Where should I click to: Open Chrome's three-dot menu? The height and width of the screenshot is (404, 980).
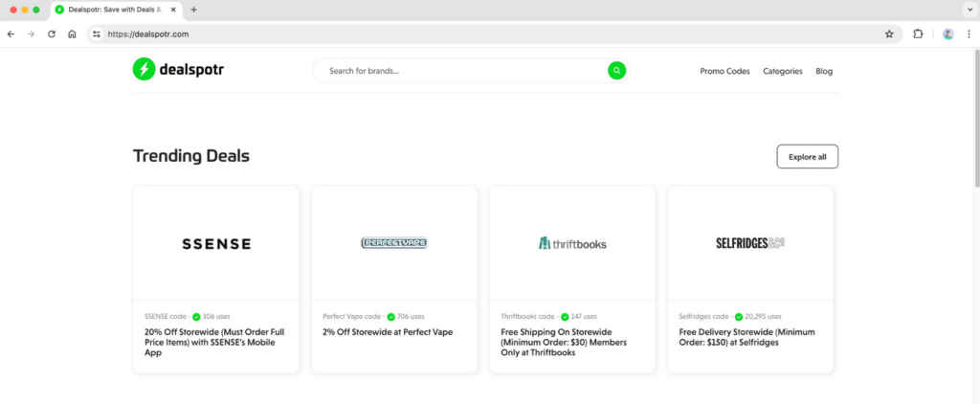(969, 34)
